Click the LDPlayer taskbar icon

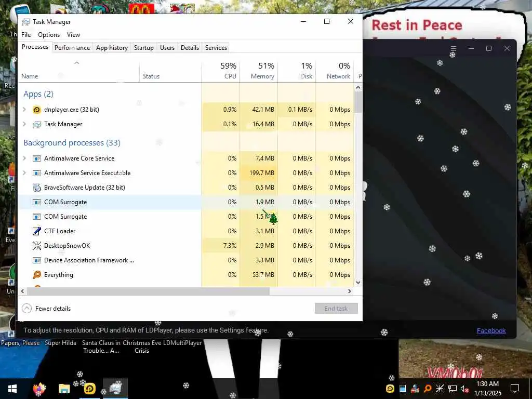click(x=89, y=389)
